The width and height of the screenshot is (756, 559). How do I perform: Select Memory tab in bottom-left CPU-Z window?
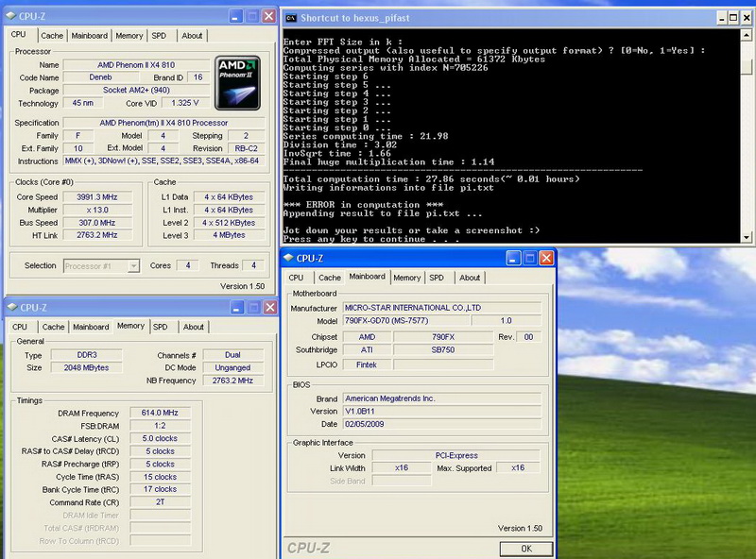click(130, 326)
